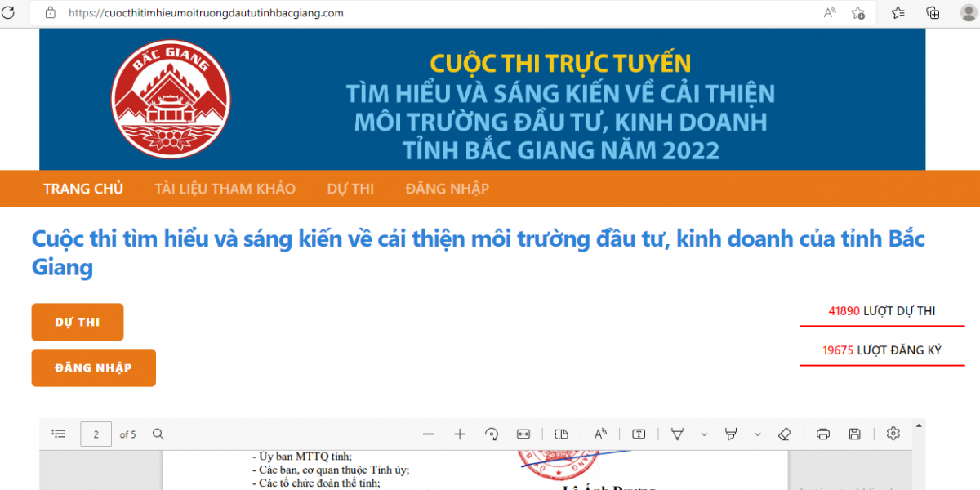The height and width of the screenshot is (490, 980).
Task: Click the browser address bar URL
Action: tap(206, 13)
